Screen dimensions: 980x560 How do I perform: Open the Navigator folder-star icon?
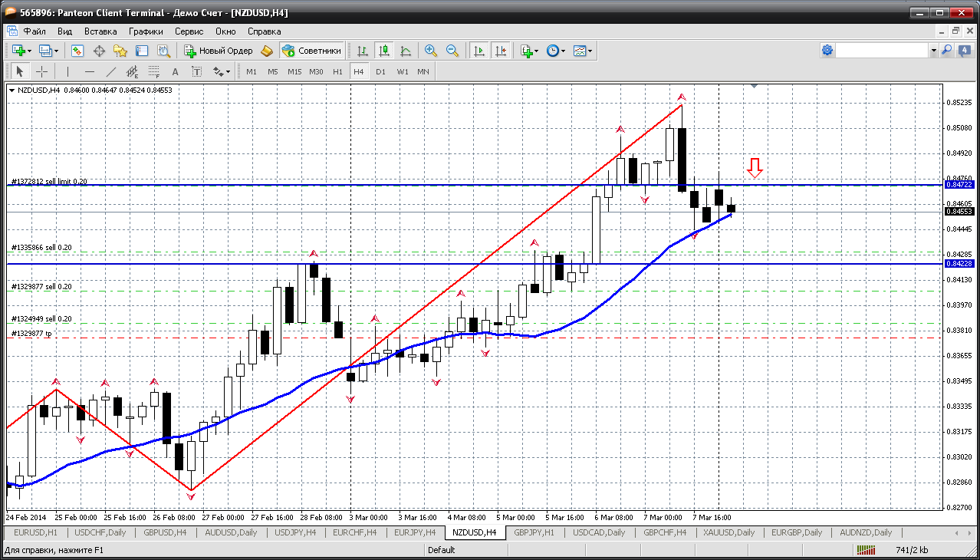(x=120, y=51)
